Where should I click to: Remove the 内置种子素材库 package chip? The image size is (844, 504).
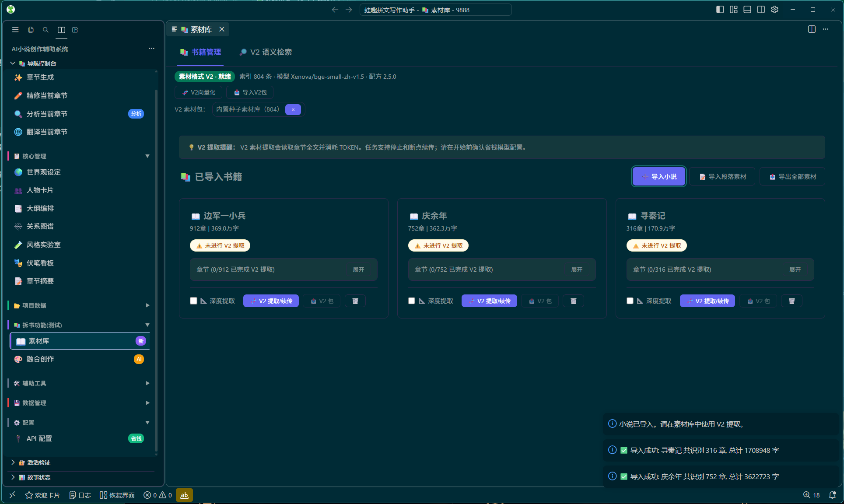pos(293,109)
